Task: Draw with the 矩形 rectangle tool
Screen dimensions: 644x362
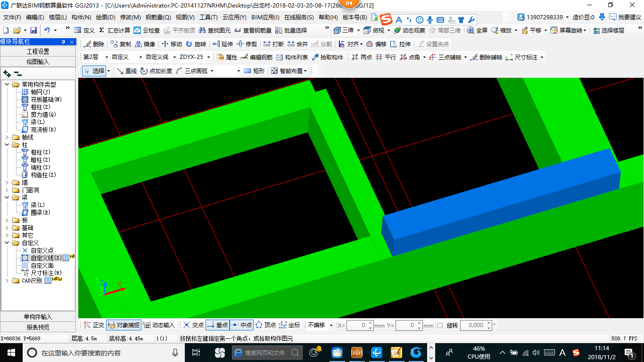Action: point(254,71)
